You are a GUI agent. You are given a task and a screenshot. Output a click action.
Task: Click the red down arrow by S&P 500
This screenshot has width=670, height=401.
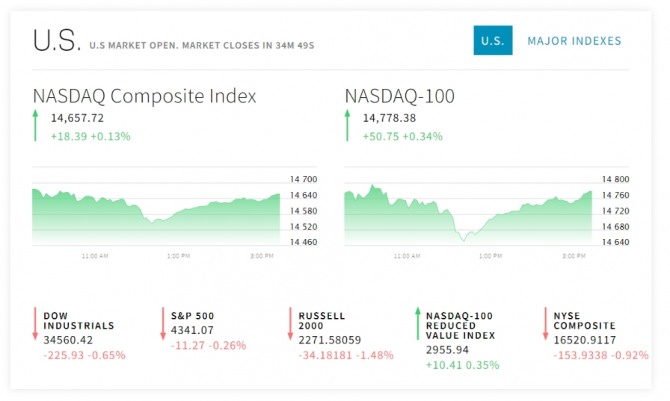[x=163, y=324]
